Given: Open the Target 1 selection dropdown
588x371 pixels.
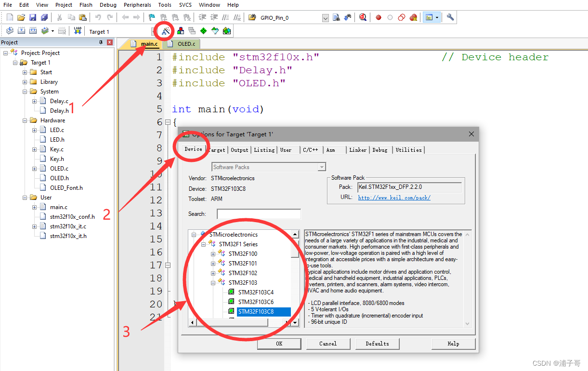Looking at the screenshot, I should pos(154,31).
